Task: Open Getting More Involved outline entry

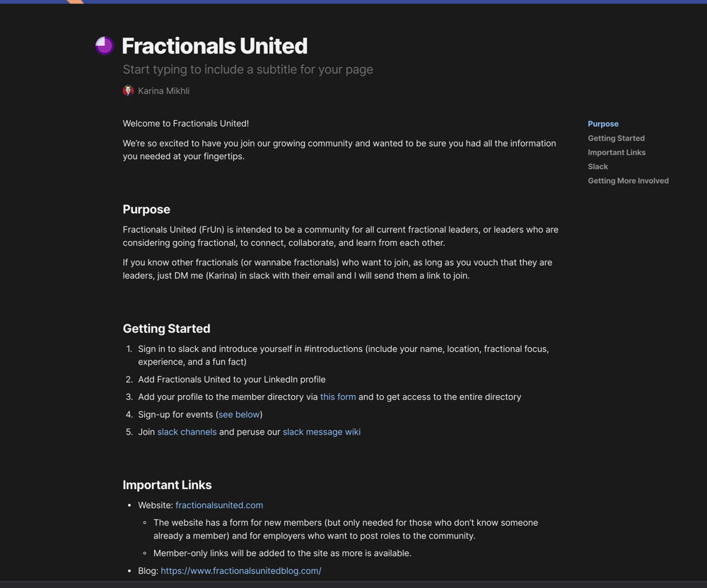Action: (x=628, y=181)
